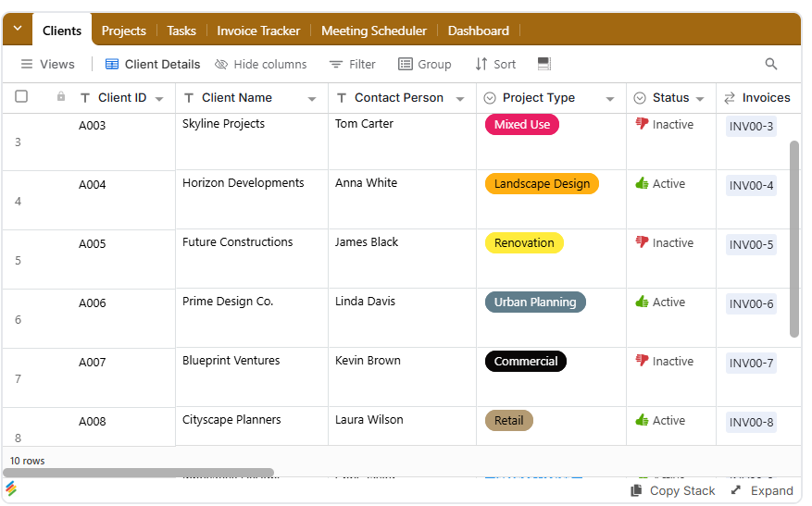This screenshot has height=506, width=812.
Task: Click the Status select-type icon in header
Action: tap(640, 98)
